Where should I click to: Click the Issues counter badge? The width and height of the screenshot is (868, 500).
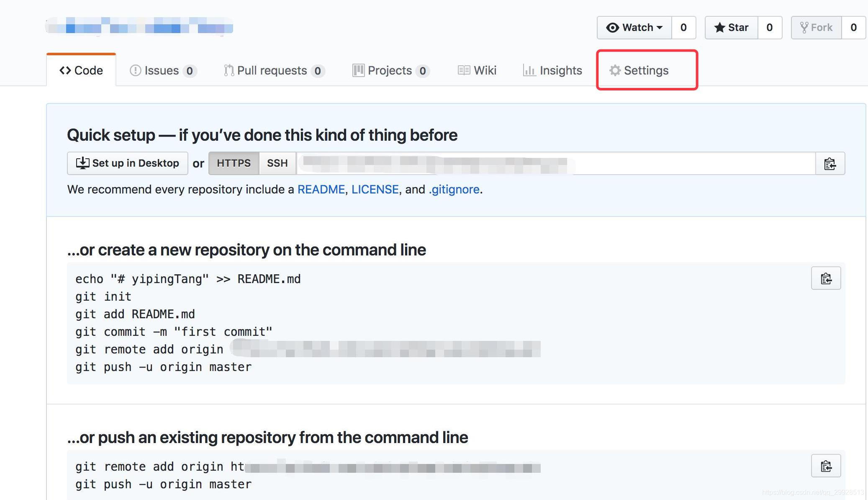pyautogui.click(x=190, y=71)
